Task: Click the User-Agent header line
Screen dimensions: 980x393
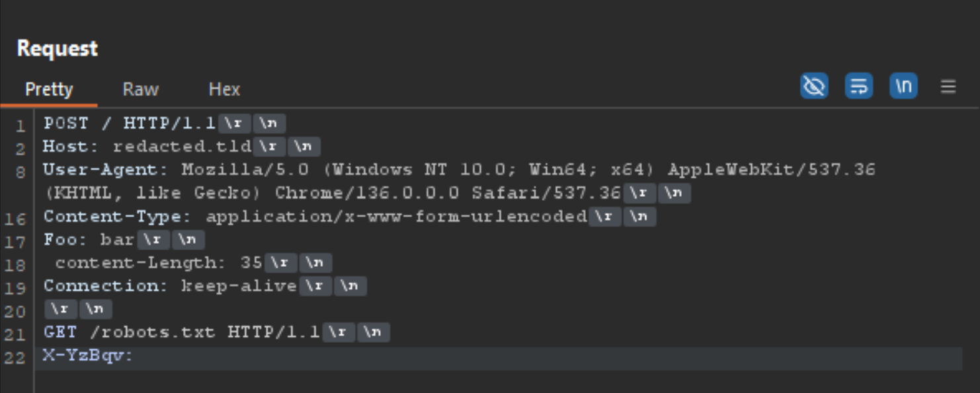Action: (x=459, y=181)
